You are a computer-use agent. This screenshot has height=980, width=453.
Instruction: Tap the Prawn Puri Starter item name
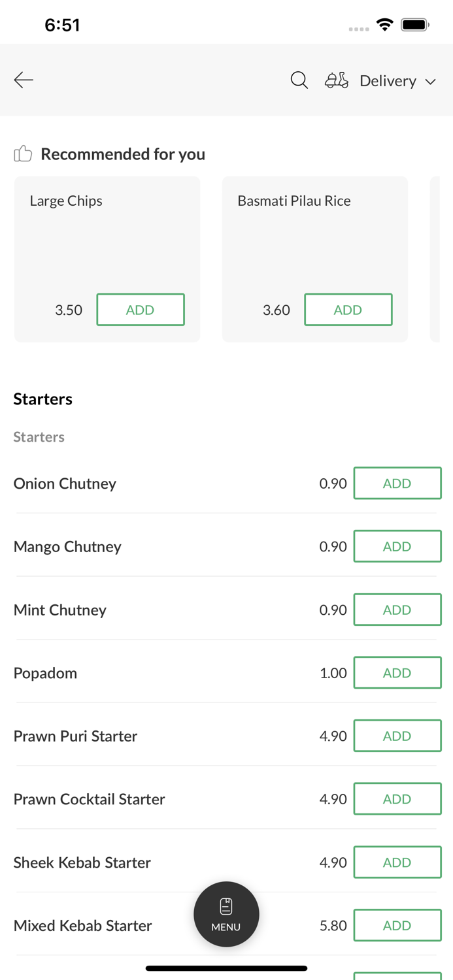[75, 736]
